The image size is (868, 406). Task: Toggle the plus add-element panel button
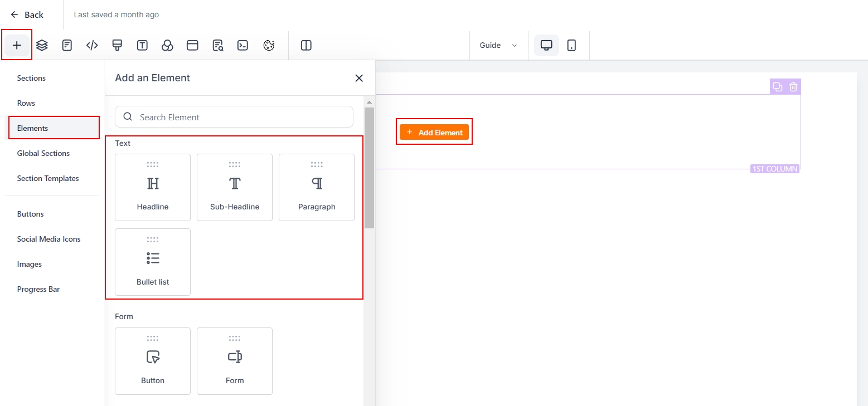pyautogui.click(x=17, y=45)
